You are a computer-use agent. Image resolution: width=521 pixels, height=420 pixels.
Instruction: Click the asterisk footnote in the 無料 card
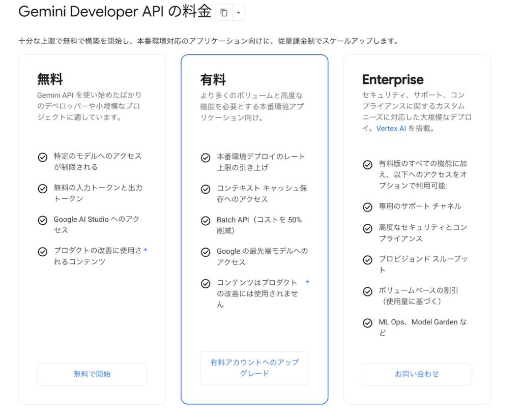tap(146, 251)
